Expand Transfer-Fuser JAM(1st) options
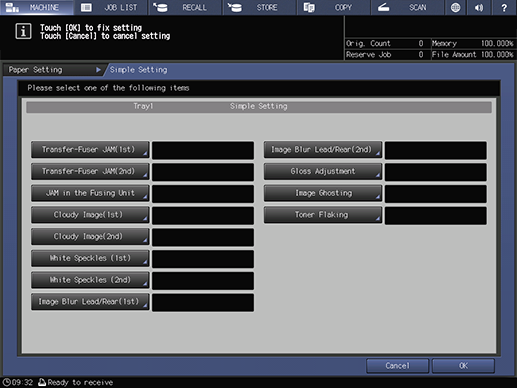The image size is (517, 388). (x=90, y=150)
